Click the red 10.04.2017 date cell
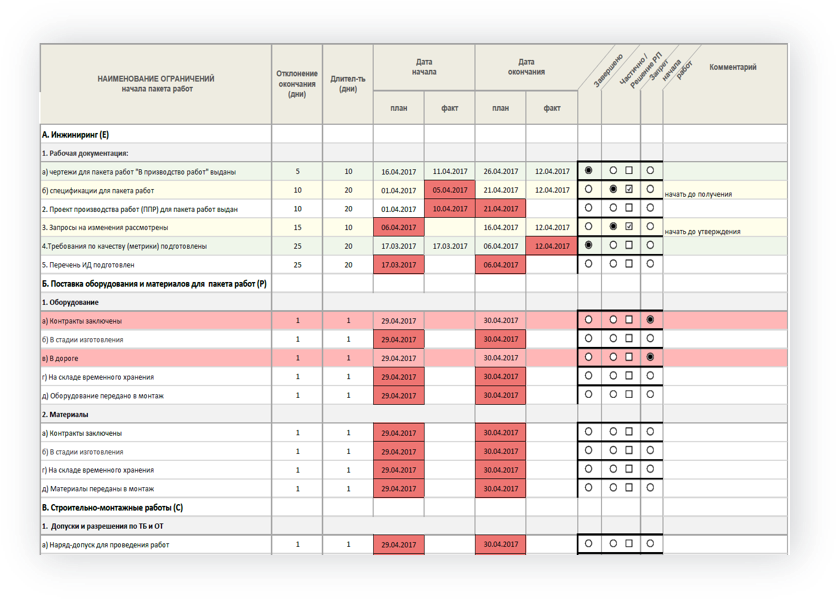 coord(449,209)
